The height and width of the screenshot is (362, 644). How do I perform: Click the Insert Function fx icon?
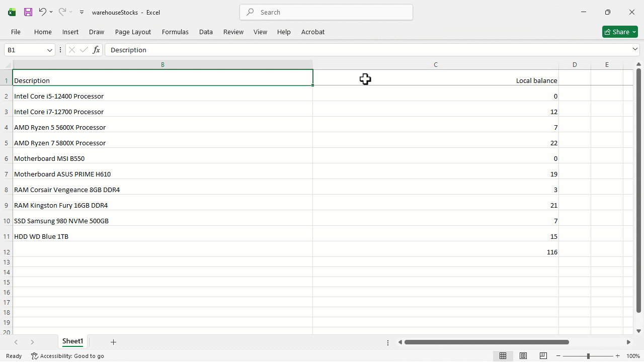(96, 50)
